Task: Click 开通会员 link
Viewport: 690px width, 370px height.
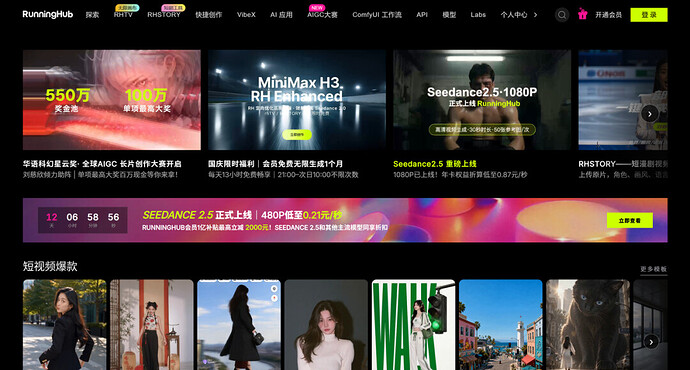Action: click(608, 15)
